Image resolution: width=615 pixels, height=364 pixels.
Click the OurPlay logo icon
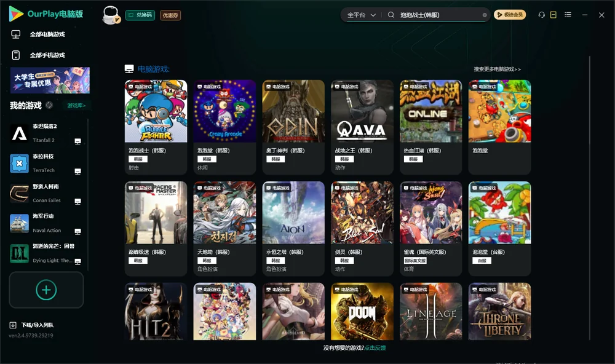click(x=16, y=14)
